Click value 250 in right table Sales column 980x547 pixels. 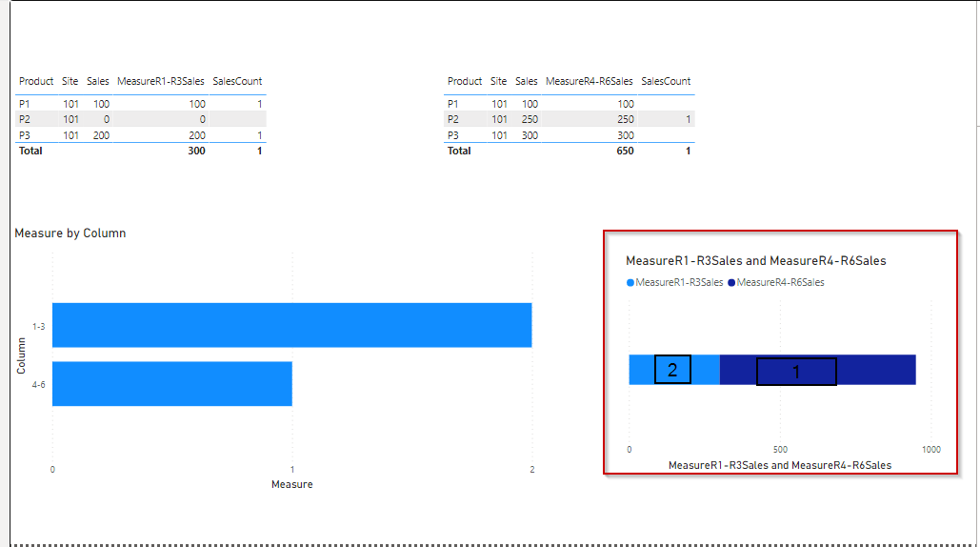tap(530, 119)
